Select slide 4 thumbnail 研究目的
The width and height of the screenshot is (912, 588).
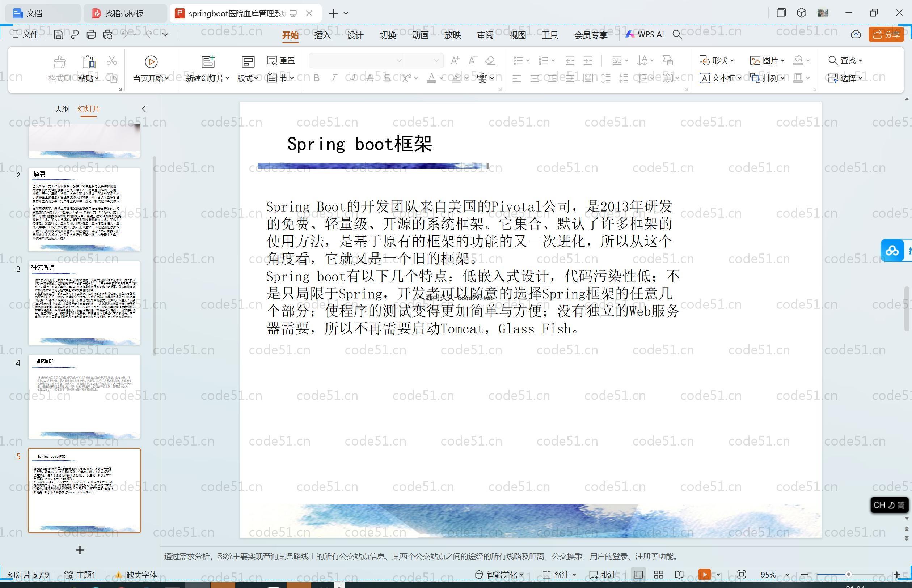point(84,397)
